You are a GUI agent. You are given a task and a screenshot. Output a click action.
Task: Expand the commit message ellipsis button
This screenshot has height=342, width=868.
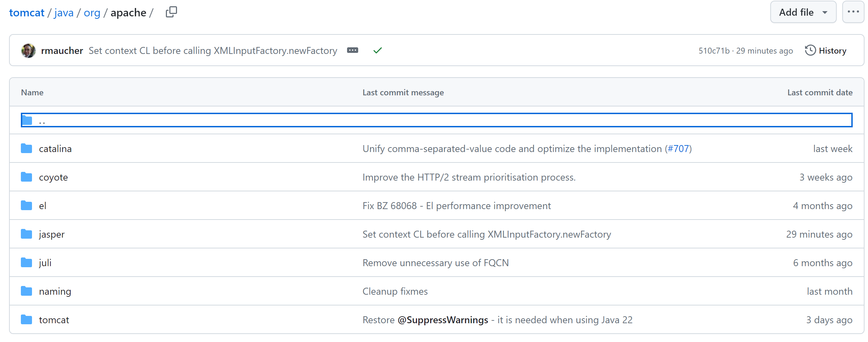pos(353,50)
